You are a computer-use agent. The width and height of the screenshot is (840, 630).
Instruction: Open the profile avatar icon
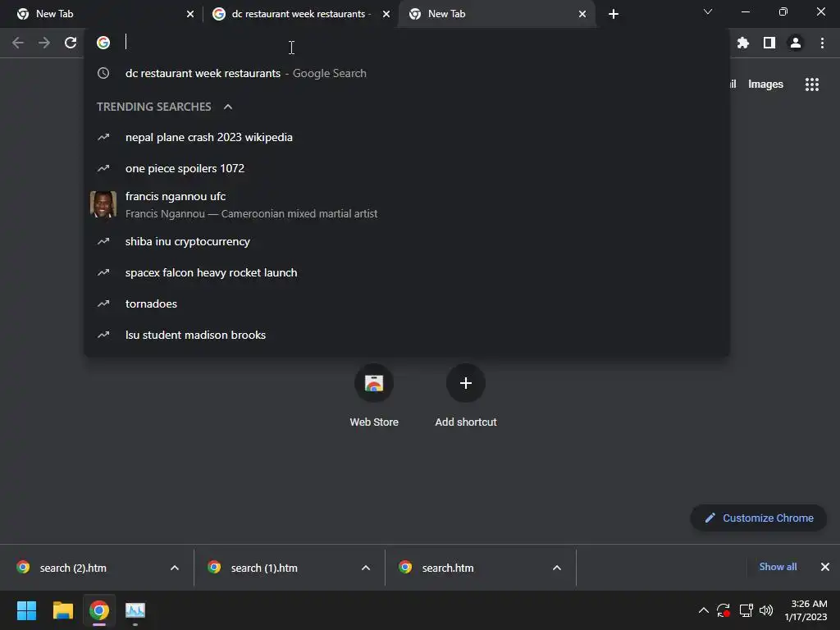[x=796, y=43]
